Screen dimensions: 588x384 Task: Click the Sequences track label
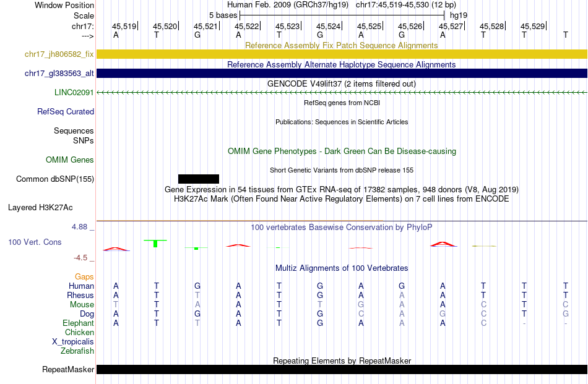[x=74, y=130]
